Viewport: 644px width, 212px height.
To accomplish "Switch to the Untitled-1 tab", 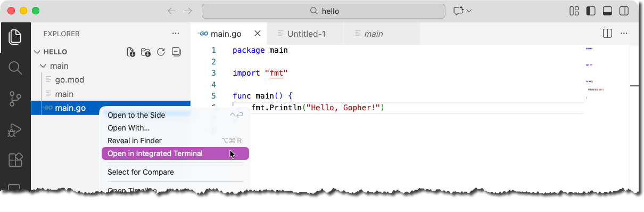I will point(306,34).
